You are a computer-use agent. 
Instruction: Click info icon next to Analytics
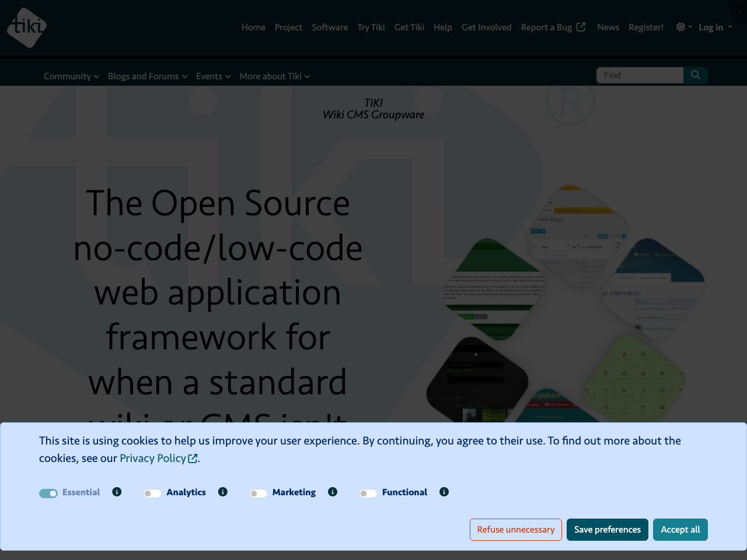(x=222, y=492)
